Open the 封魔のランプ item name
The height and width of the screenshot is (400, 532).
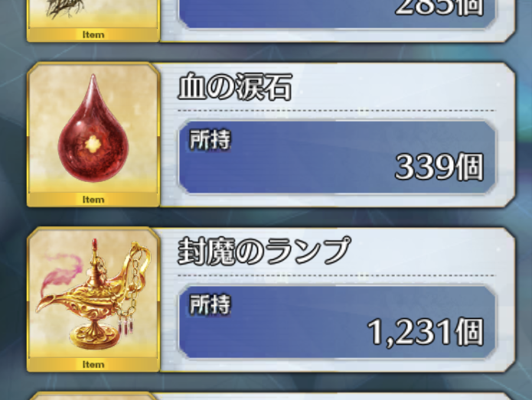click(264, 251)
